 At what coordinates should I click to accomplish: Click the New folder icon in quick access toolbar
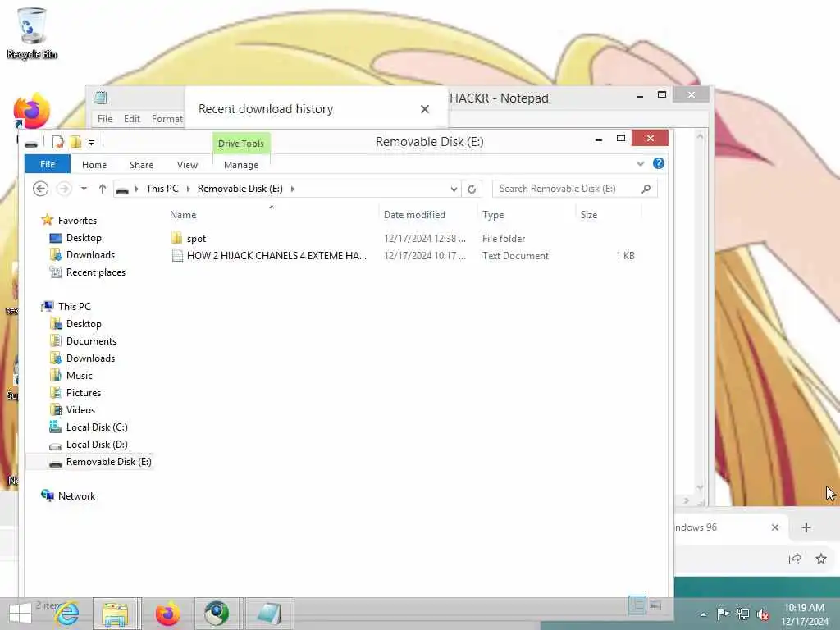click(x=75, y=142)
